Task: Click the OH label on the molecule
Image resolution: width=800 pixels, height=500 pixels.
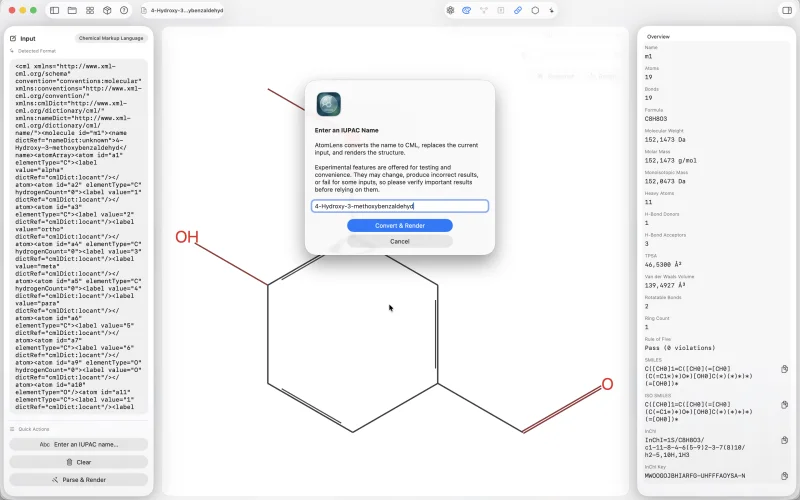Action: point(187,237)
